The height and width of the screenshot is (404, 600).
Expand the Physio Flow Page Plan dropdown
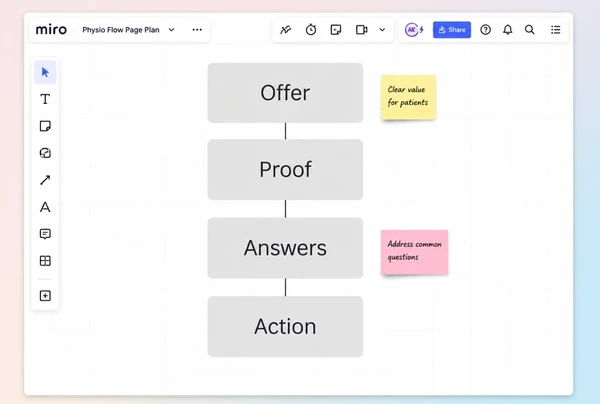pyautogui.click(x=171, y=30)
